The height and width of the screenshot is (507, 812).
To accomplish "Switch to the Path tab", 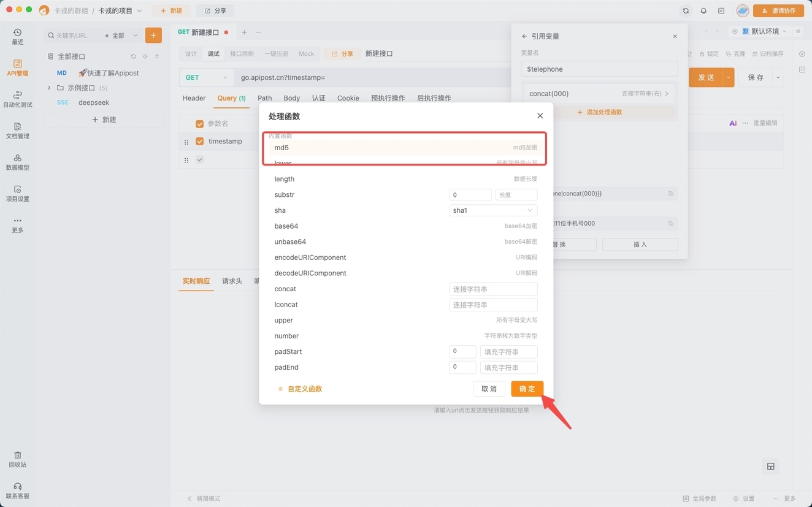I will tap(264, 98).
